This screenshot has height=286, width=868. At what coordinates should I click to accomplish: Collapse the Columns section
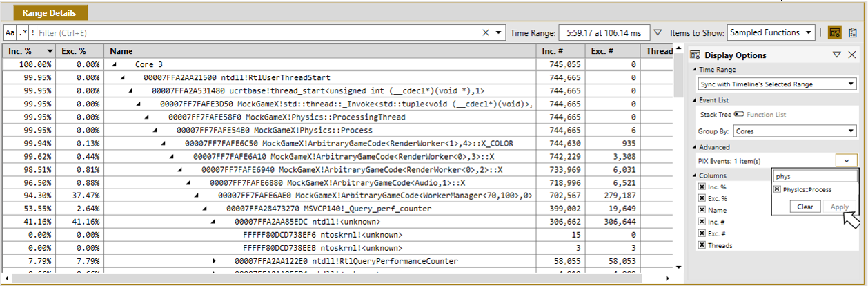[694, 175]
